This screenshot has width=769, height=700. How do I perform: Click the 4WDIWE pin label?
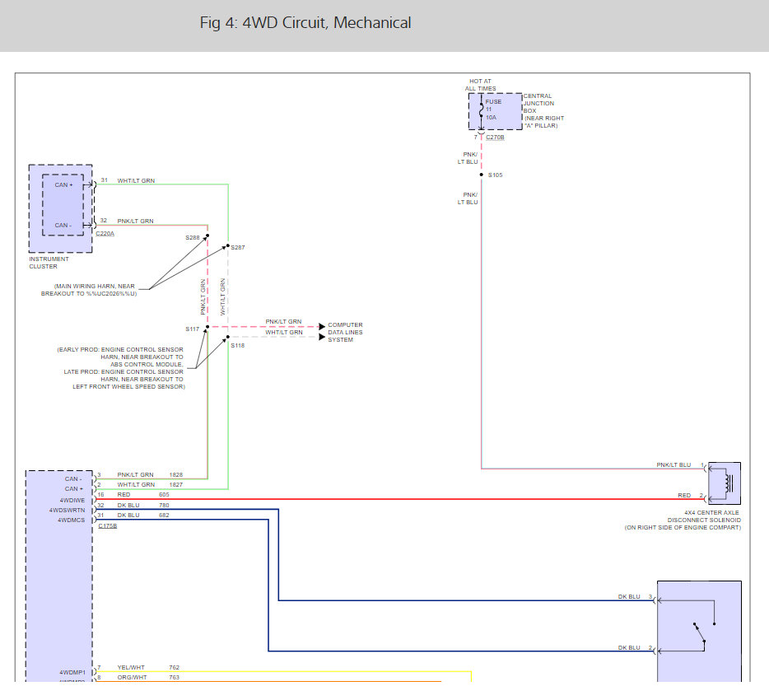click(72, 501)
